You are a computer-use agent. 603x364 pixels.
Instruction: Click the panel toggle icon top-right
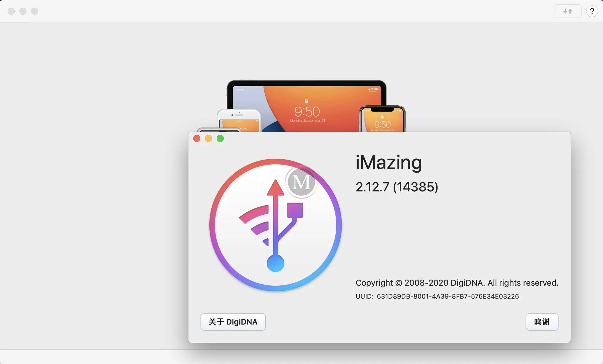568,11
